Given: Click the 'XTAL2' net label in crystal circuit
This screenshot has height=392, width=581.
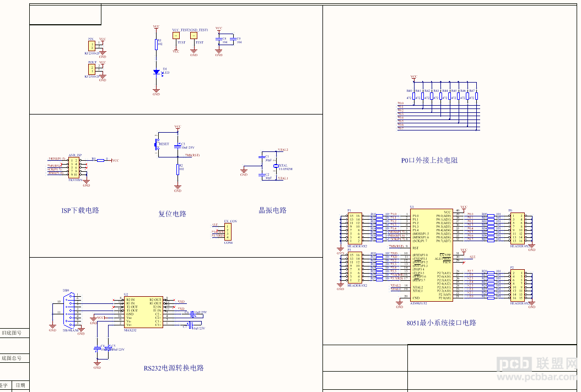Looking at the screenshot, I should (x=283, y=150).
